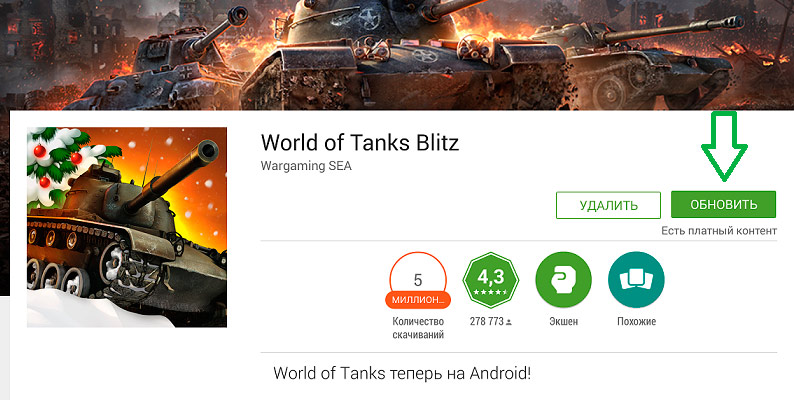This screenshot has width=794, height=400.
Task: Tap the star row inside rating badge
Action: click(491, 293)
